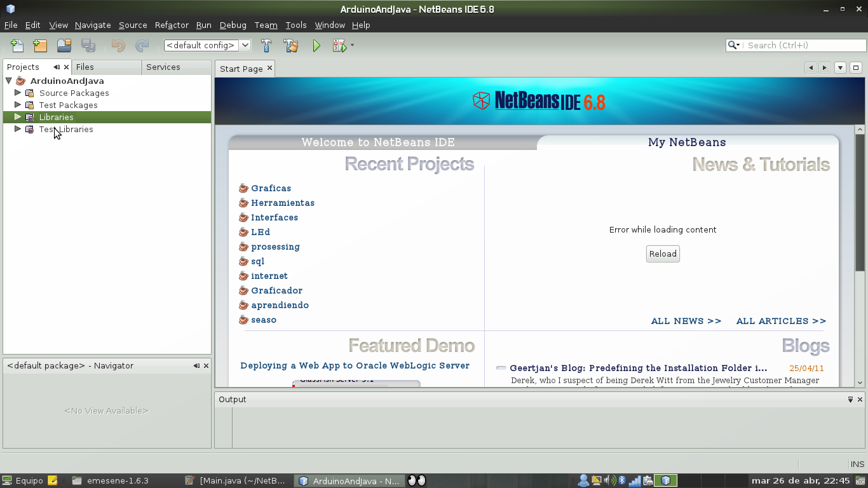The width and height of the screenshot is (868, 488).
Task: Switch to the Welcome to NetBeans IDE tab
Action: [378, 142]
